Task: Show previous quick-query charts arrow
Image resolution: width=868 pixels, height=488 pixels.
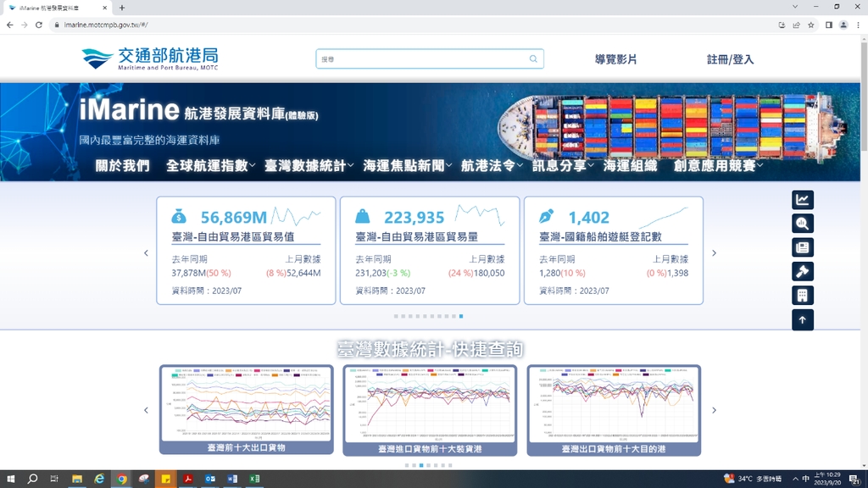Action: pyautogui.click(x=146, y=410)
